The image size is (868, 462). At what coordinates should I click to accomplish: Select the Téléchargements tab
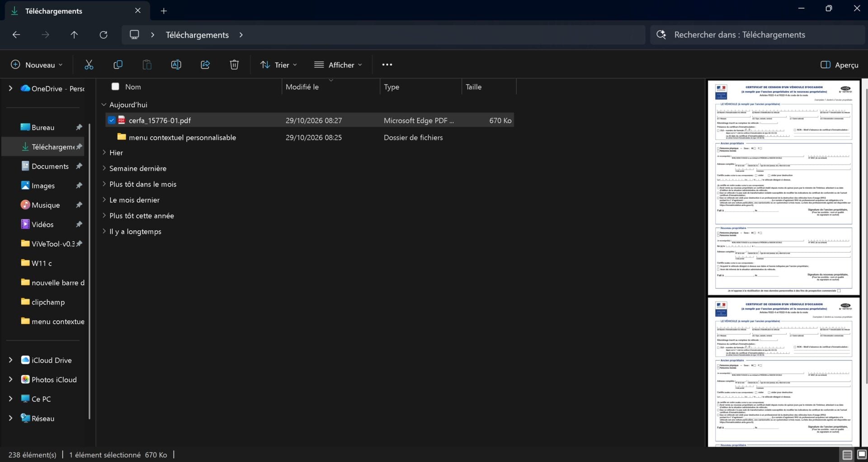pos(76,11)
